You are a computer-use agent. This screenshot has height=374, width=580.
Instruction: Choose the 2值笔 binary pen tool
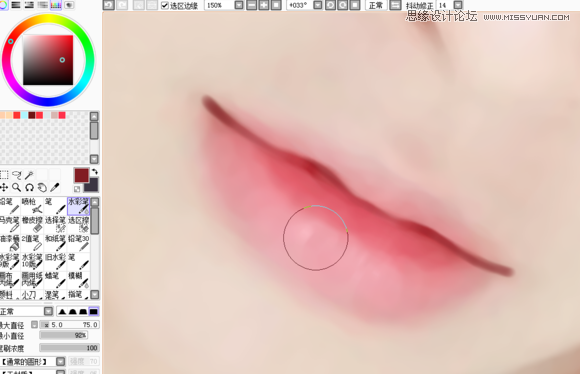click(32, 243)
